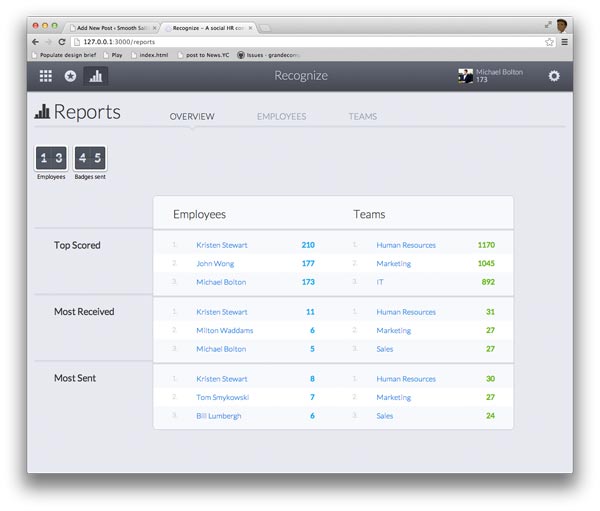This screenshot has height=511, width=600.
Task: Open Issues grandecom bookmark
Action: (x=269, y=55)
